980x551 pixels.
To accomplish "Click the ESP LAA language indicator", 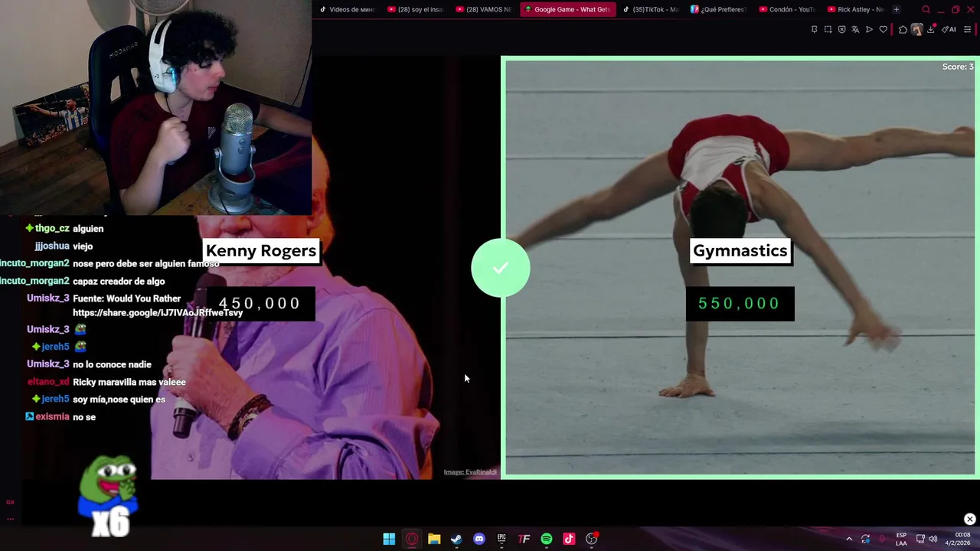I will click(x=901, y=539).
